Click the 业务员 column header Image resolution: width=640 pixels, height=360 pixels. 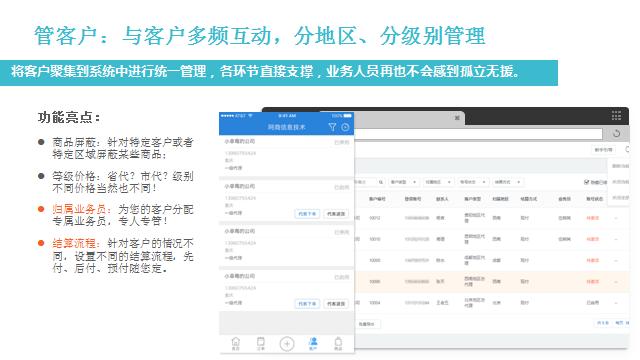pyautogui.click(x=564, y=199)
